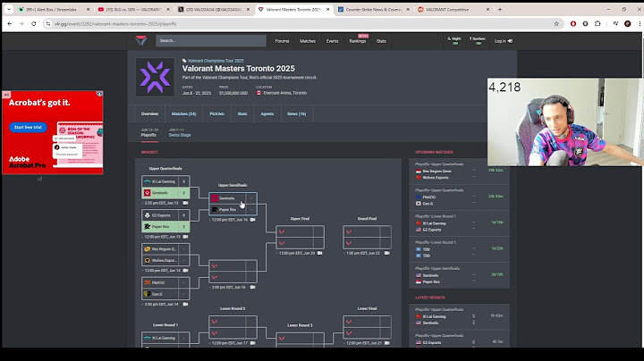Select the Overview event tab
Viewport: 644px width, 361px height.
(x=149, y=113)
